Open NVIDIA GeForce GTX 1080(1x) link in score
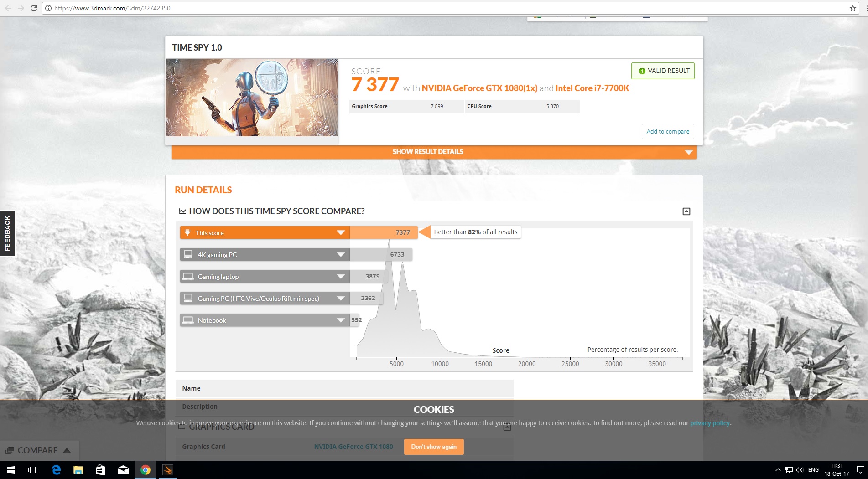 pos(479,88)
